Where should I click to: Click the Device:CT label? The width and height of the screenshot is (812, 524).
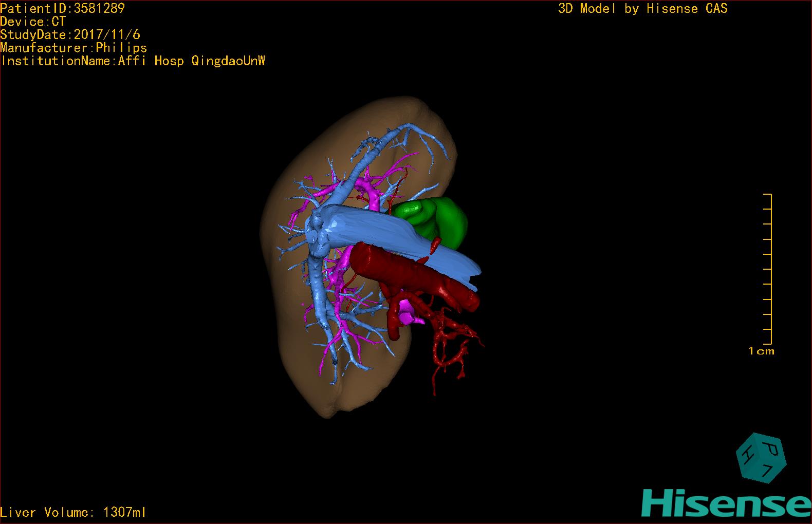coord(33,22)
